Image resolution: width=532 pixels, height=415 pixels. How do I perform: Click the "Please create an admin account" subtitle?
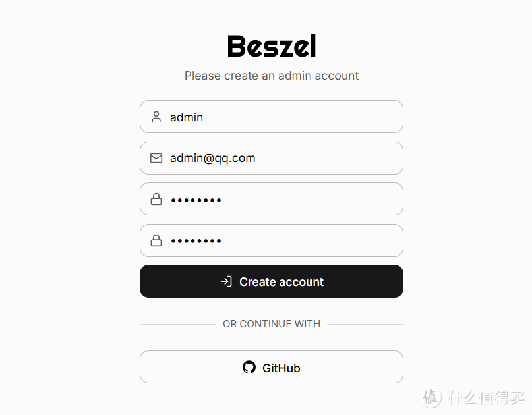coord(272,76)
